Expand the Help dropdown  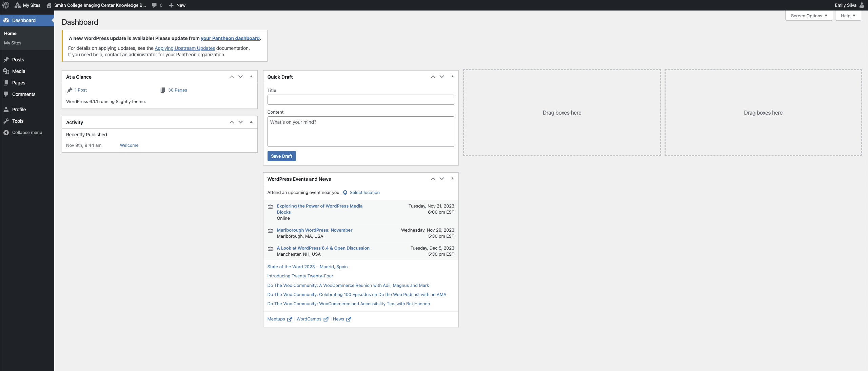tap(848, 16)
